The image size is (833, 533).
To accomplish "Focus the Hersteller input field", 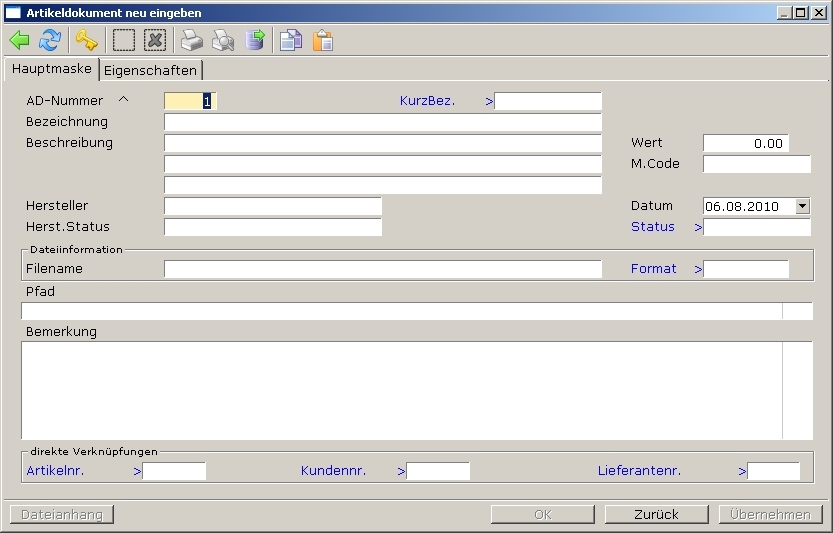I will point(272,206).
